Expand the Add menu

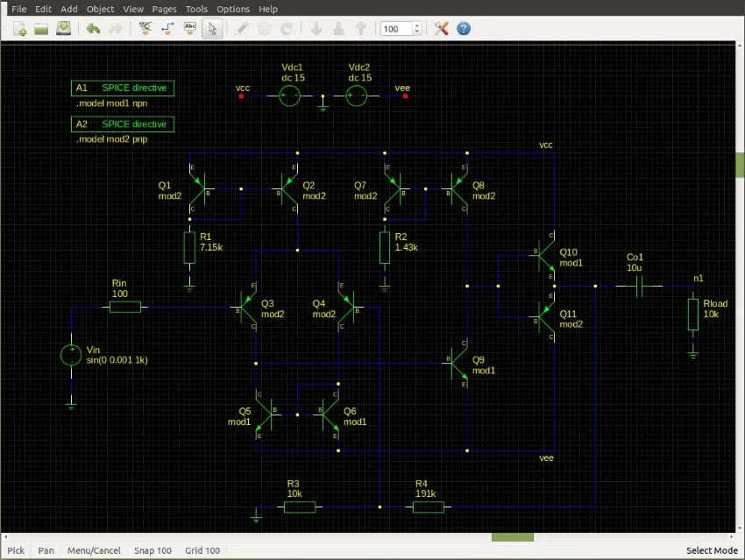tap(69, 9)
